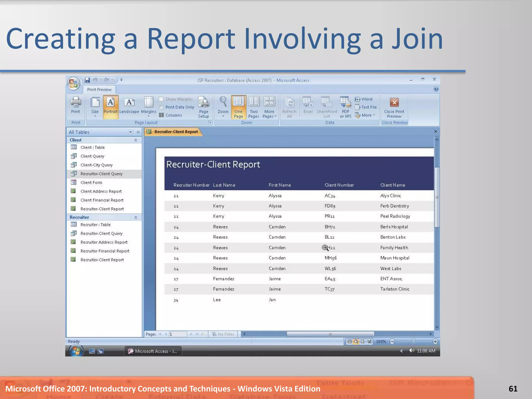The image size is (532, 399).
Task: Open the paper Size options
Action: tap(95, 107)
